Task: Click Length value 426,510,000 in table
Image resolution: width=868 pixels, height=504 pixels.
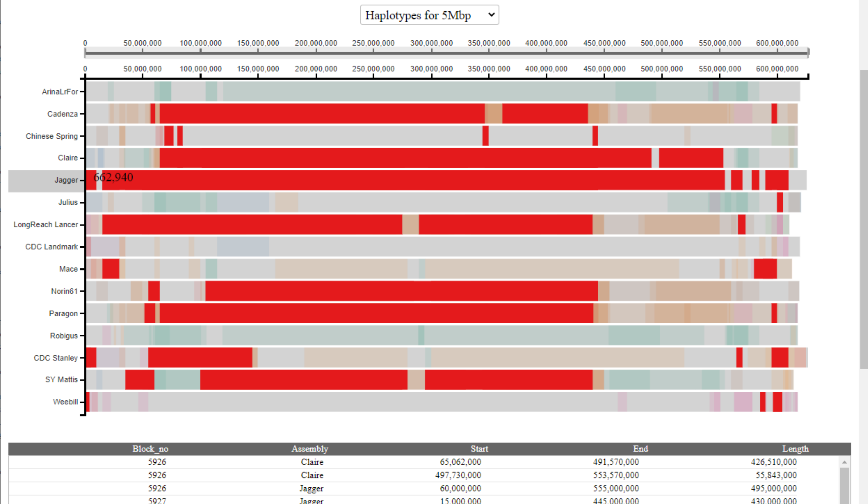Action: click(x=774, y=462)
